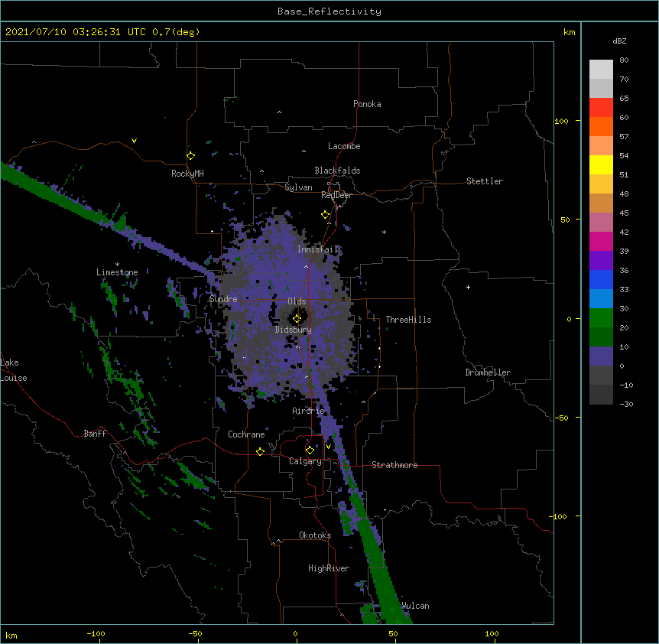Click the Stettler city label
The image size is (659, 644).
[485, 181]
